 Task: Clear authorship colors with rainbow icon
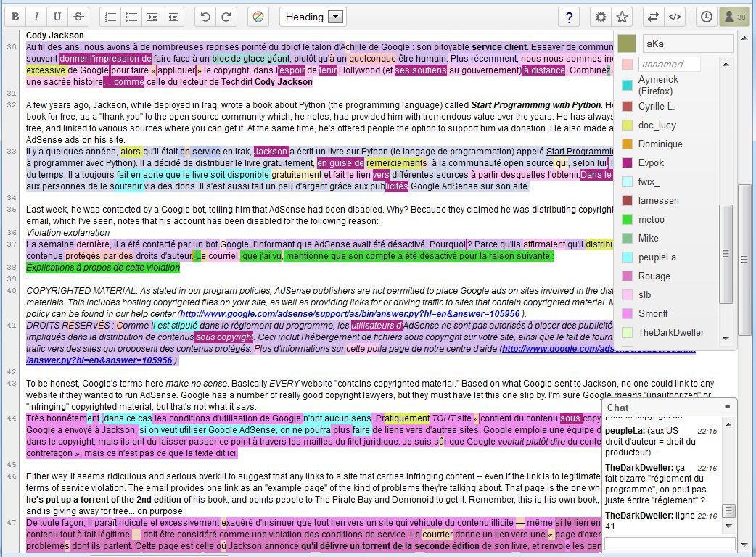pyautogui.click(x=258, y=17)
